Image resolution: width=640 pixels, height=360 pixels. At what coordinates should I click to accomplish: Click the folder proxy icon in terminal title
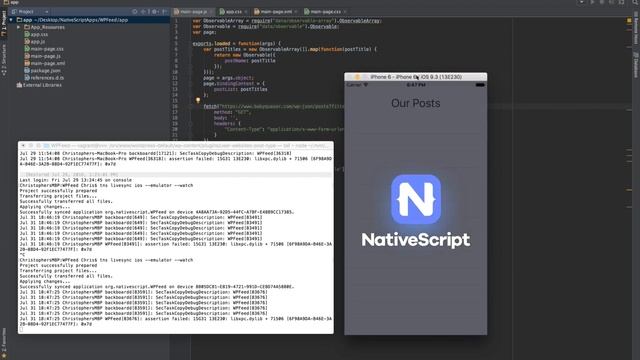tap(47, 145)
